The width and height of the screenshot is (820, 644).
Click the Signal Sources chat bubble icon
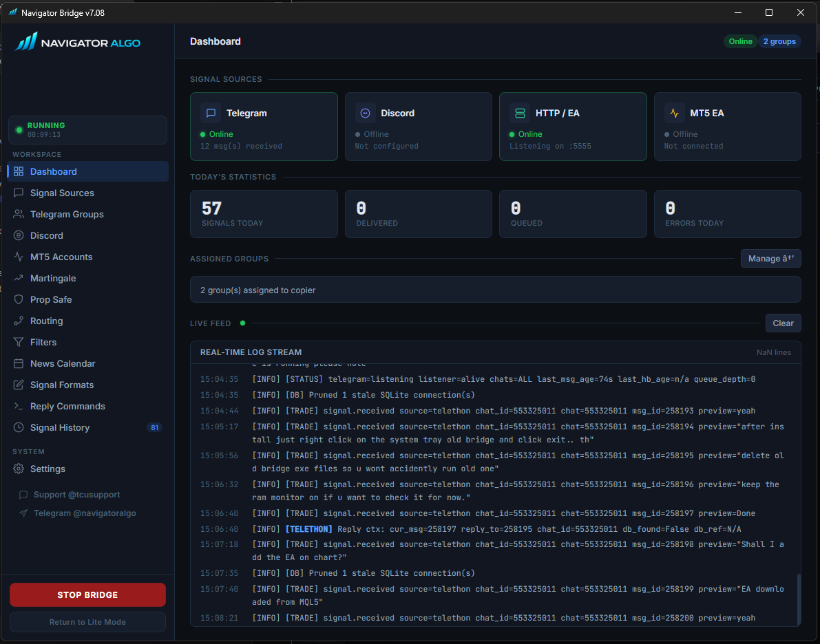[x=19, y=193]
